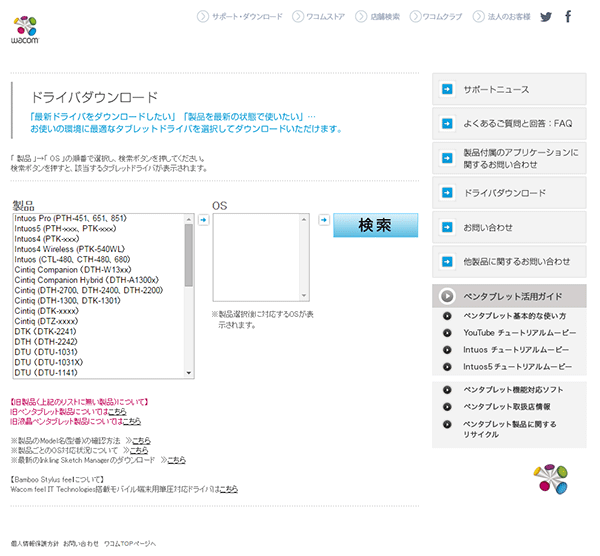600x556 pixels.
Task: Click the product list scroll-down arrow
Action: [189, 373]
